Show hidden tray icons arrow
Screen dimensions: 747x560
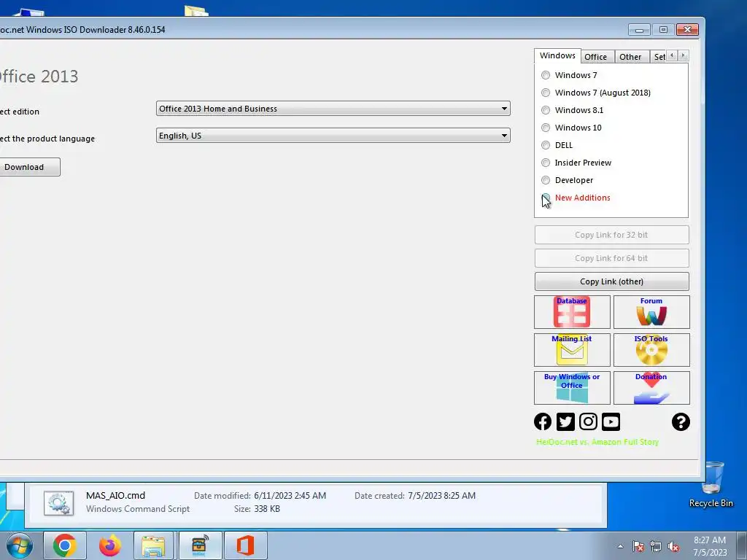[620, 546]
